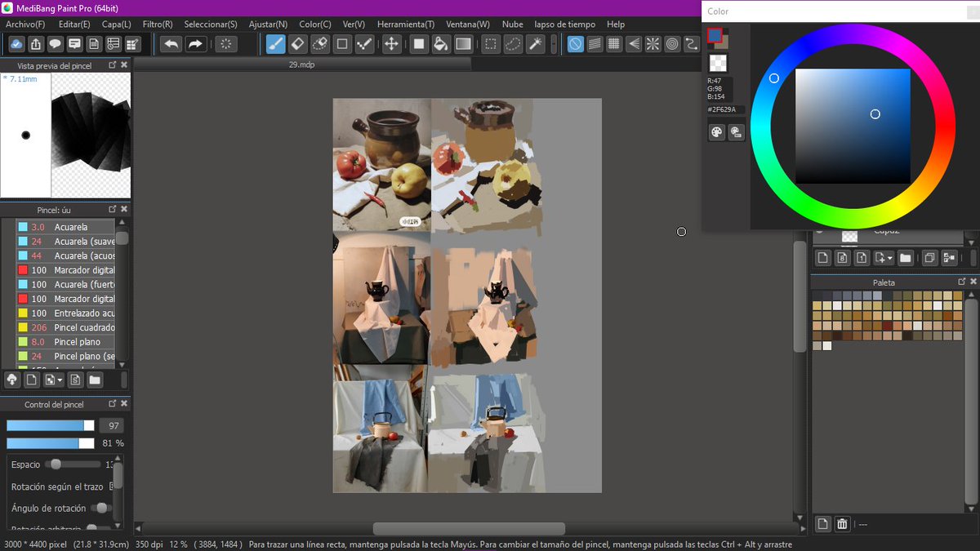The width and height of the screenshot is (980, 551).
Task: Enable radial snap guide
Action: click(x=653, y=44)
